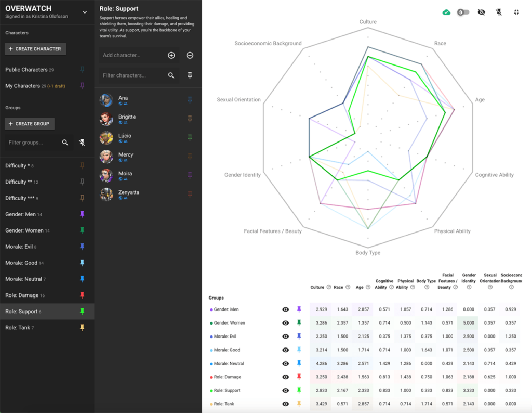Viewport: 532px width, 413px height.
Task: Show Role: Tank data via its eye icon
Action: click(x=285, y=403)
